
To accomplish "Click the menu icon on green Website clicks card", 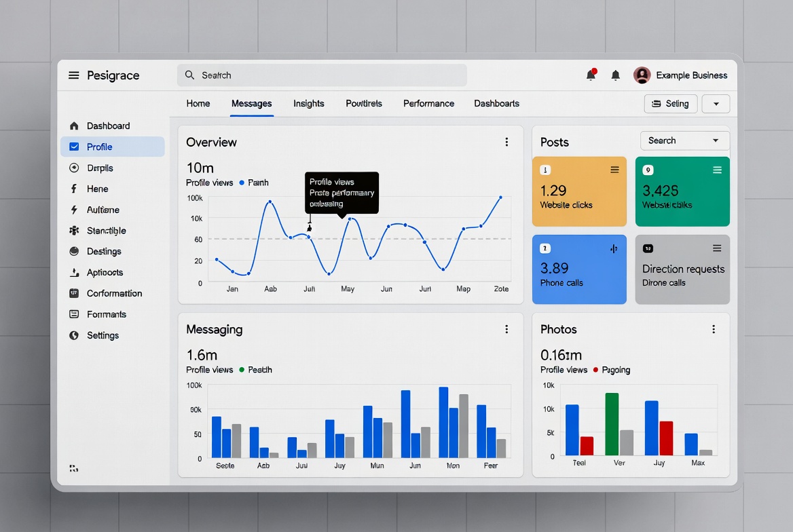I will (717, 170).
